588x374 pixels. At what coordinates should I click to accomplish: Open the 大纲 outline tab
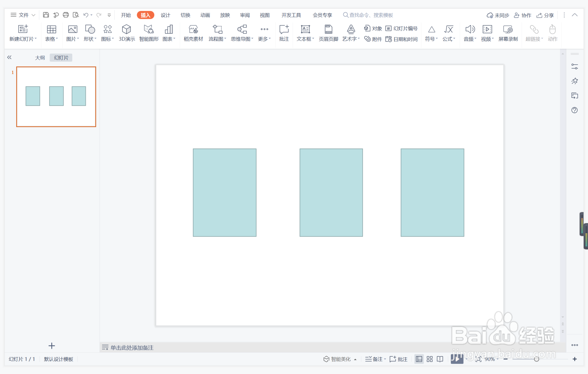[x=40, y=58]
